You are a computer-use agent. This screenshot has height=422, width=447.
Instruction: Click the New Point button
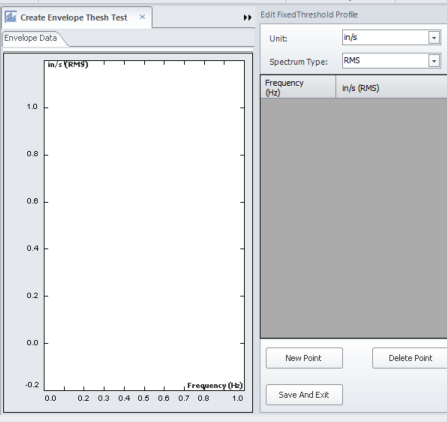coord(304,358)
